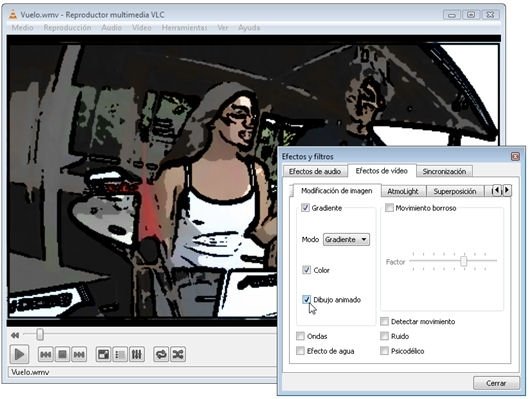Skip to next media track
Image resolution: width=529 pixels, height=399 pixels.
79,354
